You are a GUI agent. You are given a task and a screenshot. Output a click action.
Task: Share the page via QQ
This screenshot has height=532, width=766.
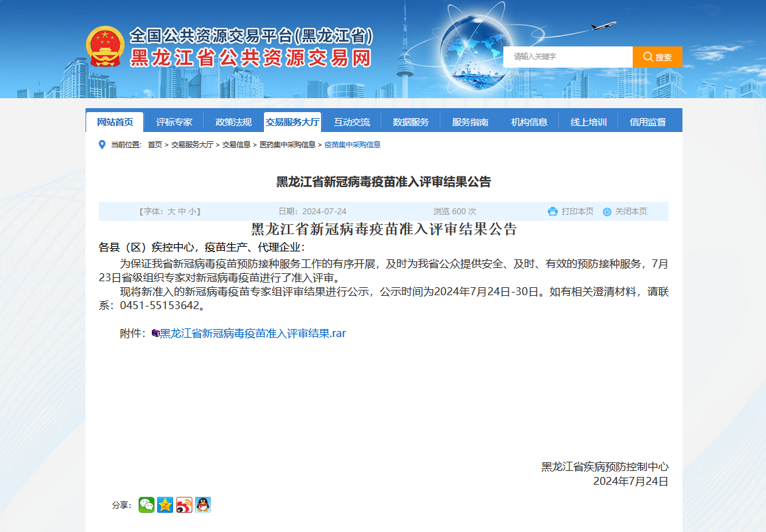(202, 505)
